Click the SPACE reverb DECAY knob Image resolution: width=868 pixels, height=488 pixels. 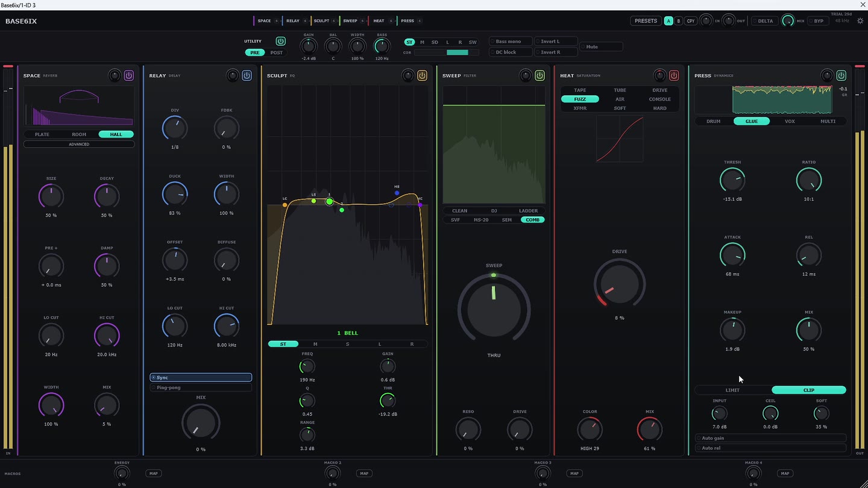click(107, 196)
